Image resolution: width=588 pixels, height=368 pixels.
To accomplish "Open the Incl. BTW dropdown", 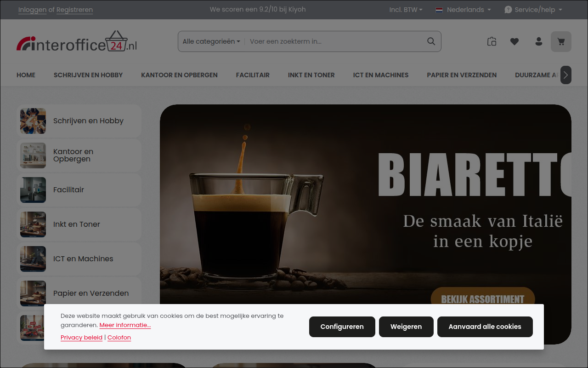I will 406,10.
